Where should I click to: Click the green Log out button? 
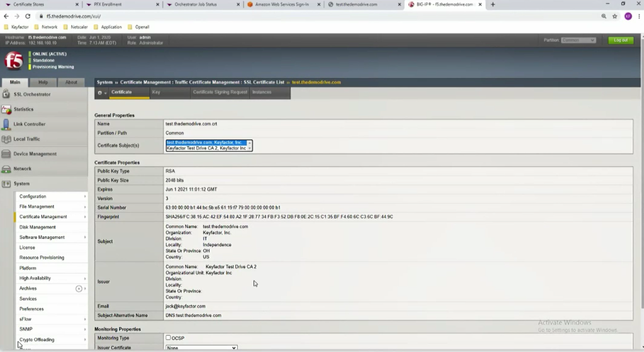click(x=620, y=40)
